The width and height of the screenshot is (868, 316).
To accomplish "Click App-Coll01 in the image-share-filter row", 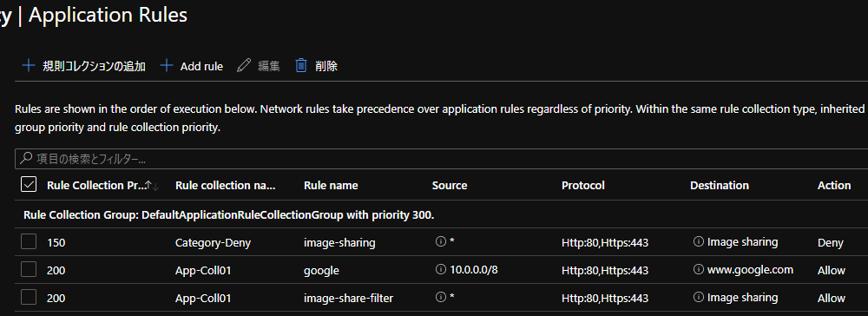I will [203, 298].
